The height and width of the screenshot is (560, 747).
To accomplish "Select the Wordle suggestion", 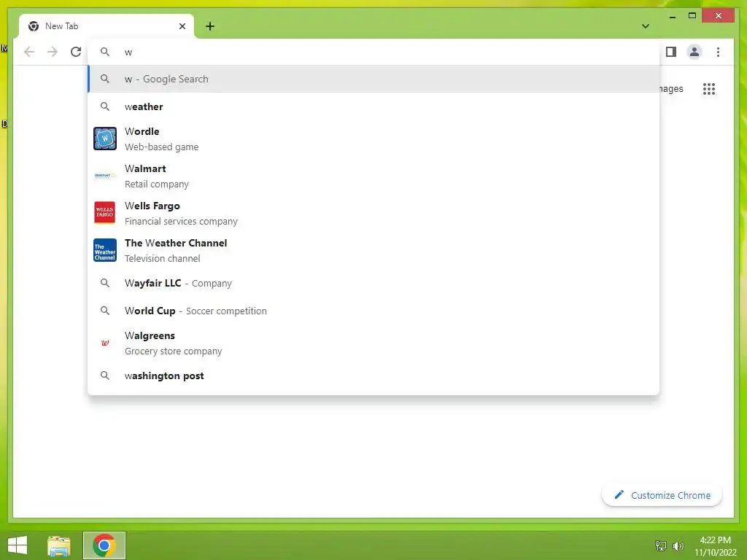I will [373, 139].
